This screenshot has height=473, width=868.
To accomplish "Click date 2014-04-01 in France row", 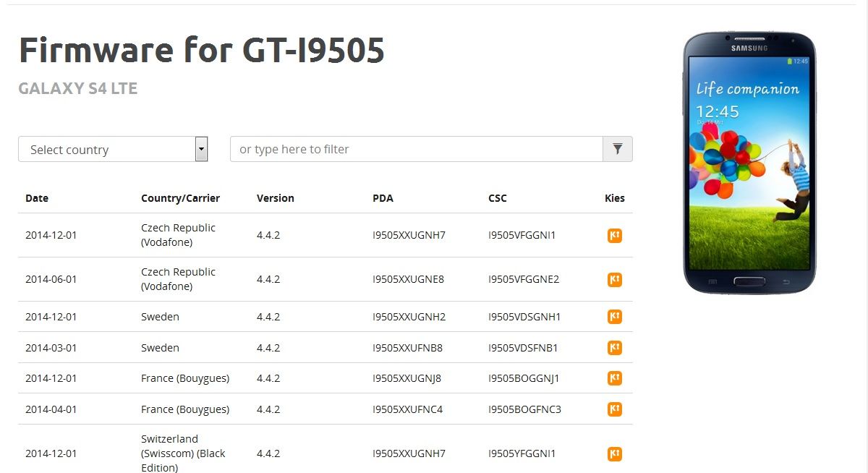I will 51,409.
